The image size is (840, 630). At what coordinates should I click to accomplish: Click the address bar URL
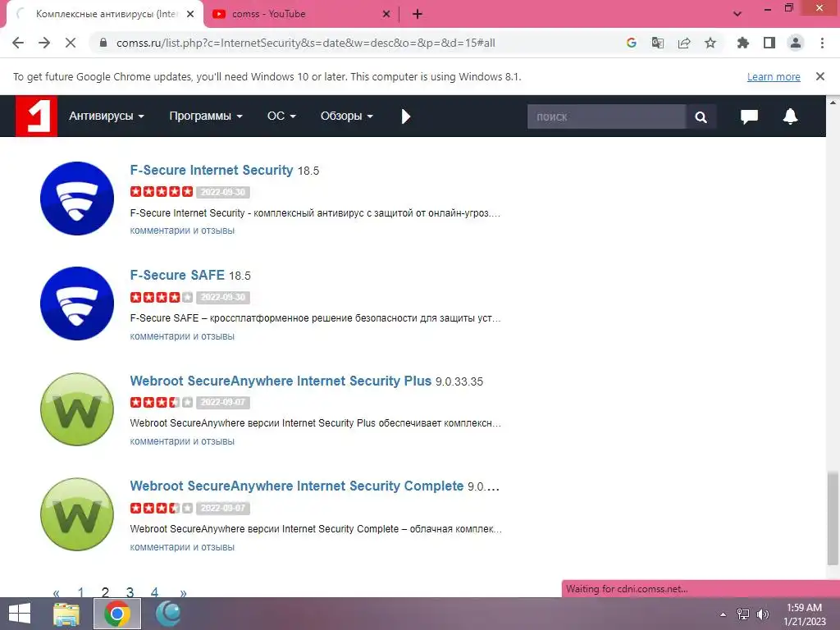(x=305, y=43)
